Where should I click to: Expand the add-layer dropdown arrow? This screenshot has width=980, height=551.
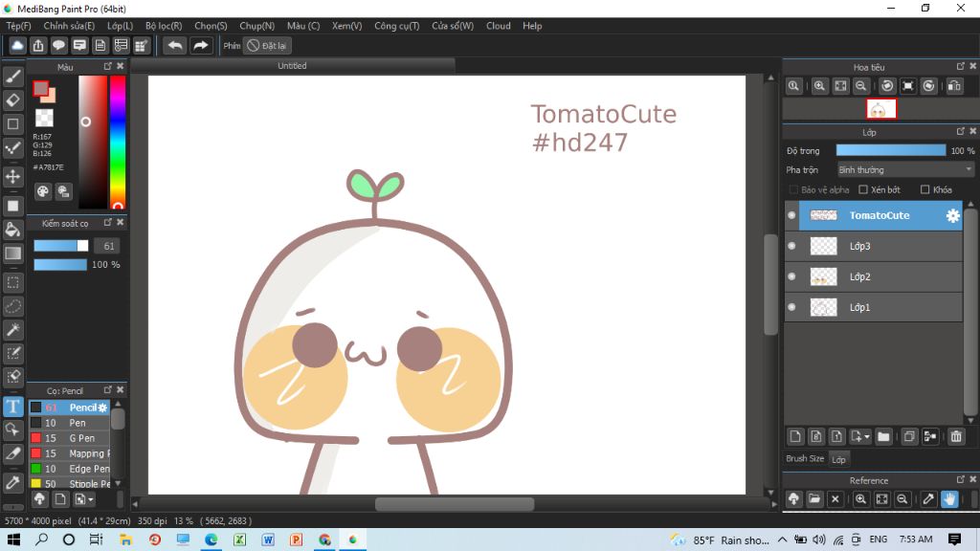tap(867, 437)
